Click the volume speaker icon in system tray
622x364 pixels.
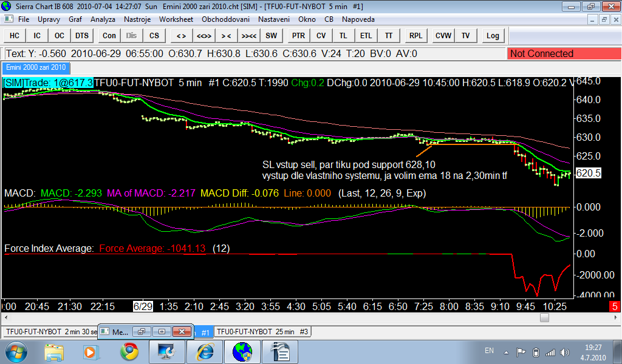pyautogui.click(x=566, y=352)
